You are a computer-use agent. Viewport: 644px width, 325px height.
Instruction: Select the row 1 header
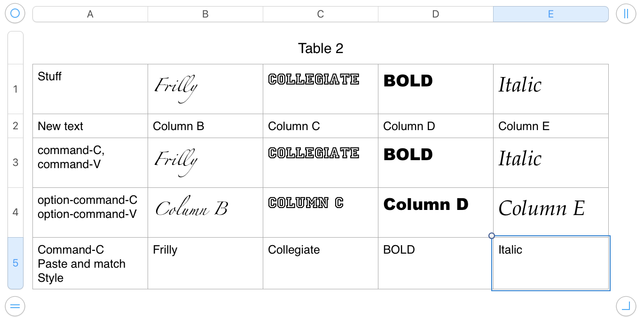(16, 89)
